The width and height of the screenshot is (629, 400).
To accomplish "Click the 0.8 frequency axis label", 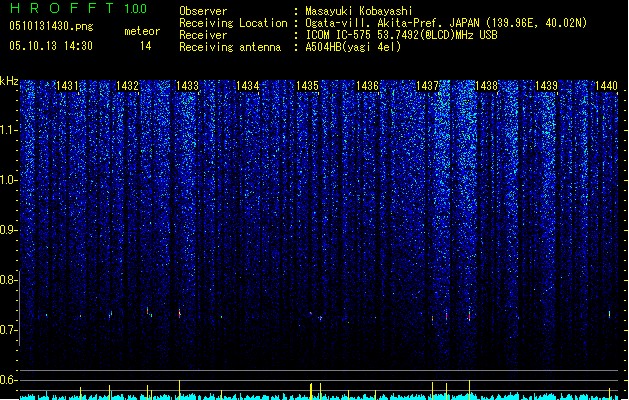I will click(x=8, y=280).
